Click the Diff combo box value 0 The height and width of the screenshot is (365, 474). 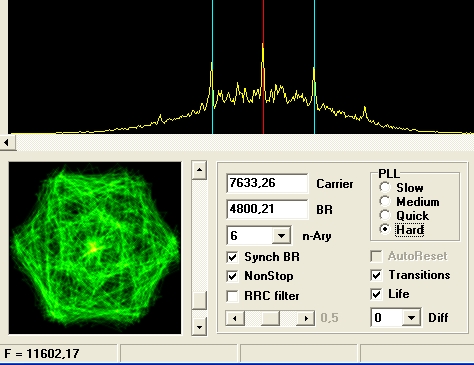387,317
